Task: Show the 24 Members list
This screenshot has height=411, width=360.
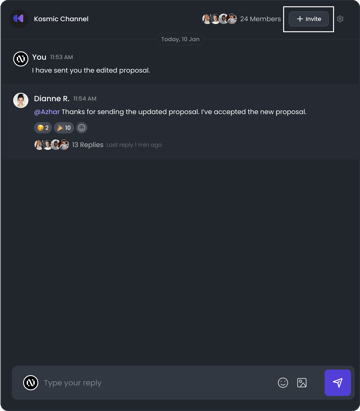Action: (260, 19)
